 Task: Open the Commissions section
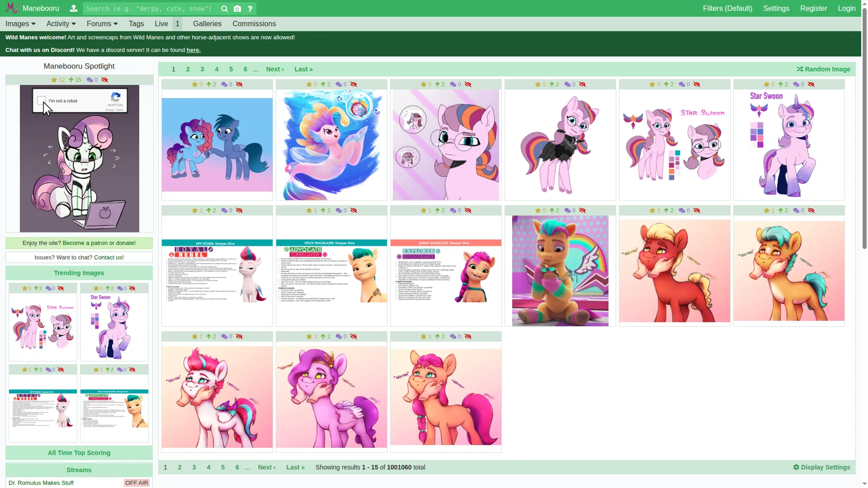254,24
